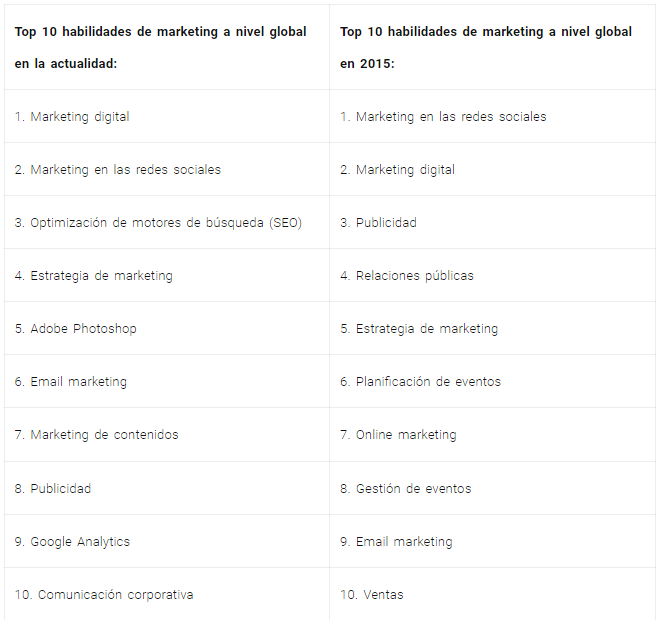Screen dimensions: 660x620
Task: Select '8. Publicidad' in the current column
Action: (x=167, y=488)
